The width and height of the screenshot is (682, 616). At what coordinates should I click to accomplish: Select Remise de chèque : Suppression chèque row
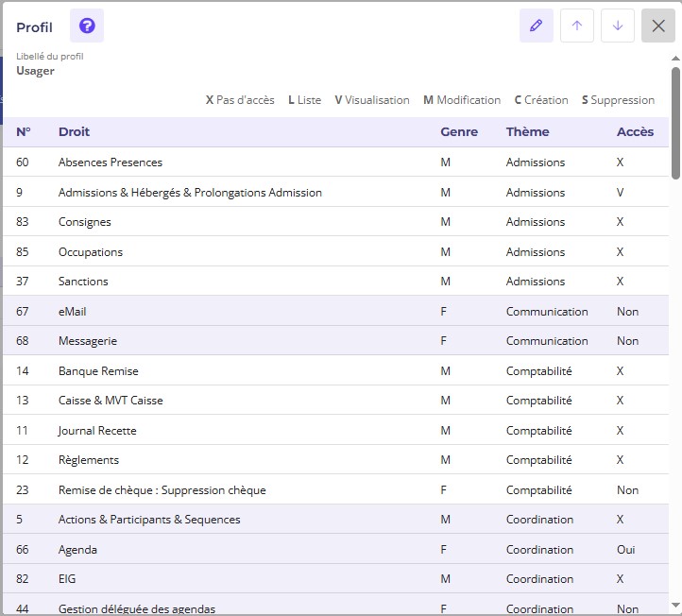[162, 490]
